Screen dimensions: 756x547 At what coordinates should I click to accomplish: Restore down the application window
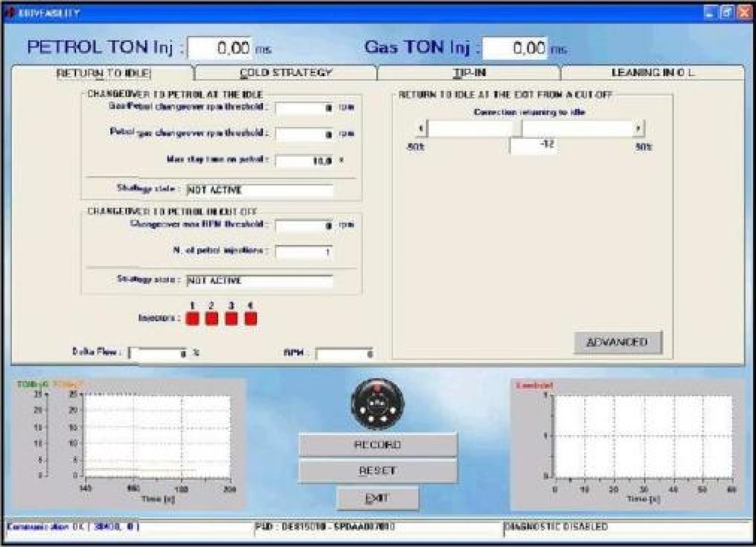click(x=727, y=13)
